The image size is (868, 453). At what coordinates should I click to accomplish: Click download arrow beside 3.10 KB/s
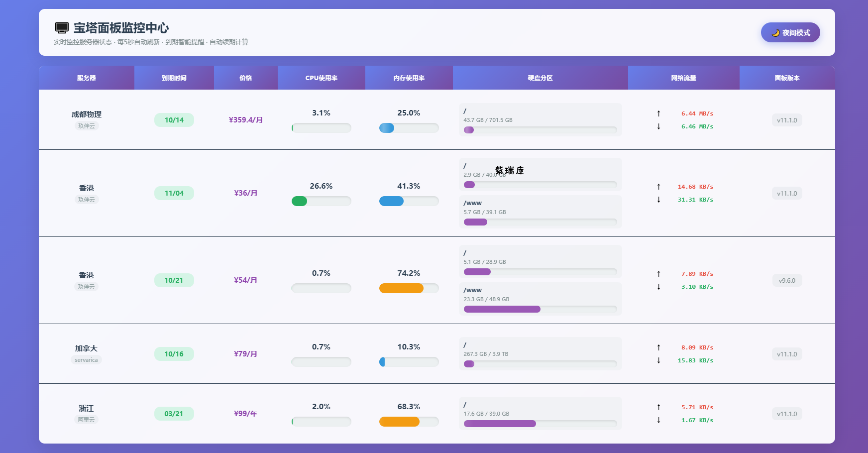[658, 287]
